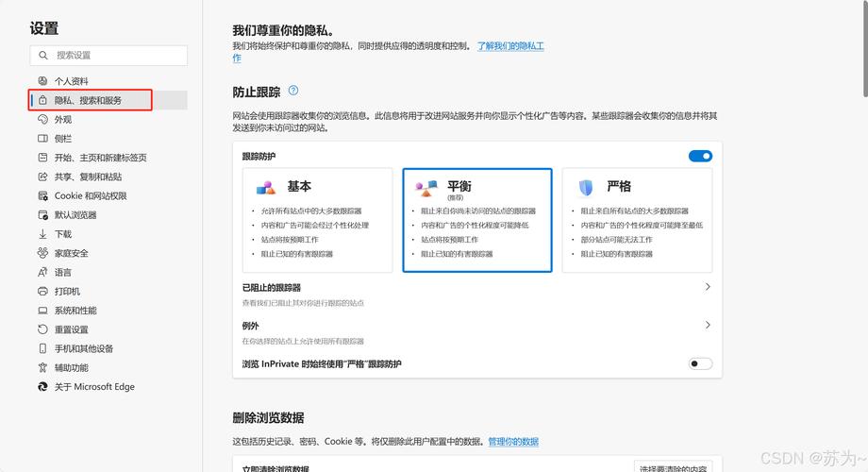Enable the InPrivate 严格 tracking toggle
This screenshot has width=868, height=472.
pyautogui.click(x=700, y=363)
